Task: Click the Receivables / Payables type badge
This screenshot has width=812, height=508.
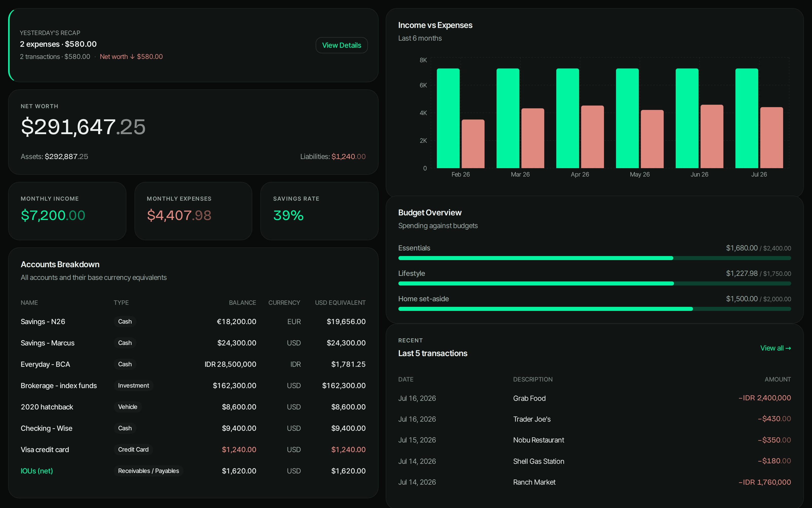Action: [148, 471]
